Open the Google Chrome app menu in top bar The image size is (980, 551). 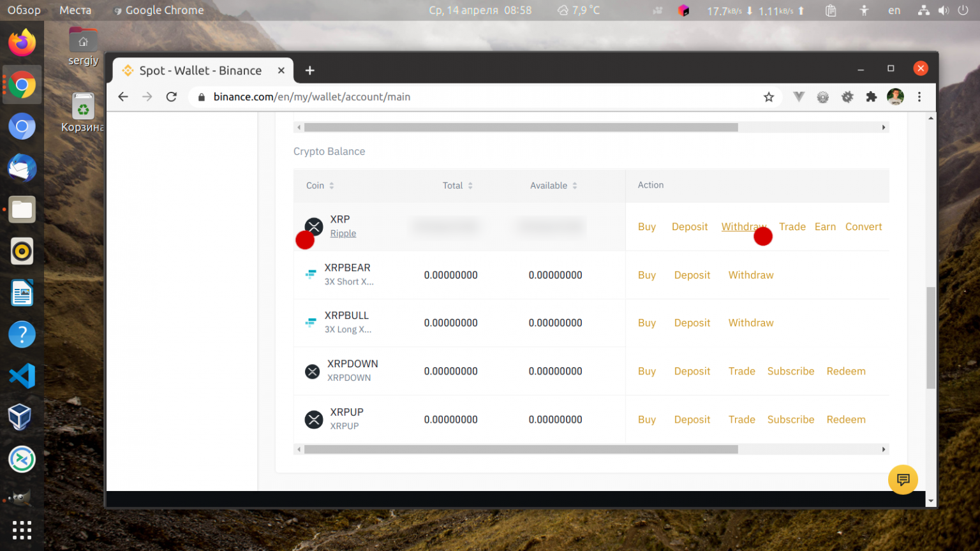point(159,10)
